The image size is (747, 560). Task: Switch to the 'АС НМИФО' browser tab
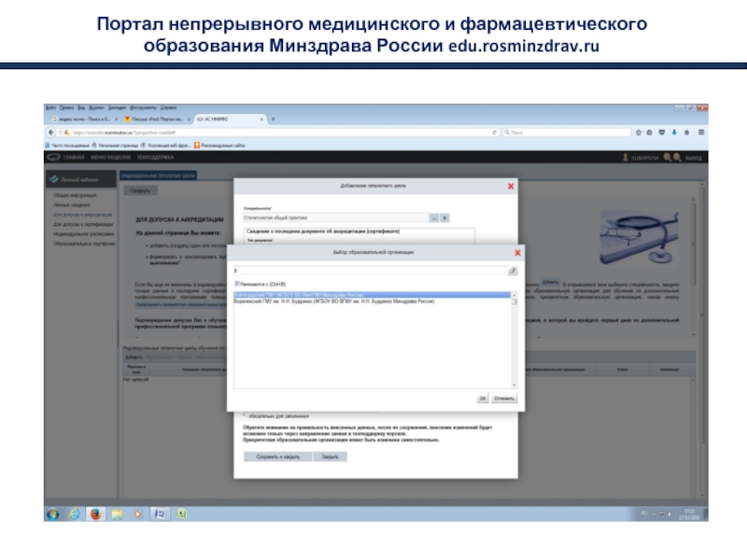coord(230,119)
